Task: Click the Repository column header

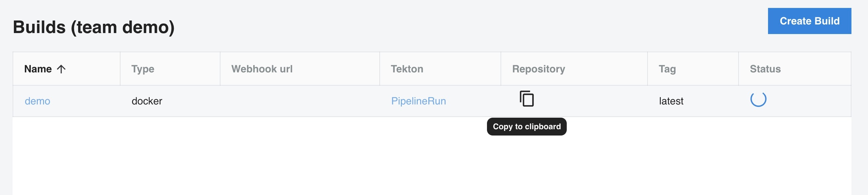Action: click(x=539, y=69)
